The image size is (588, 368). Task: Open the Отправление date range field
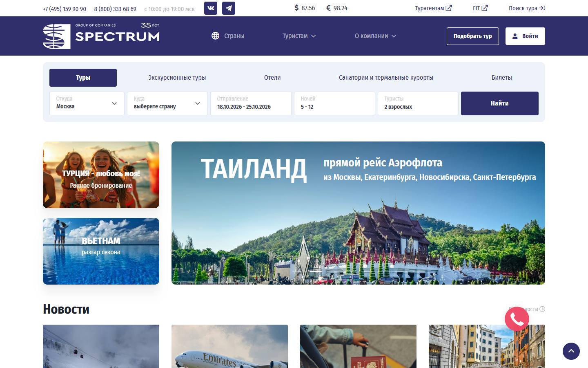(251, 103)
